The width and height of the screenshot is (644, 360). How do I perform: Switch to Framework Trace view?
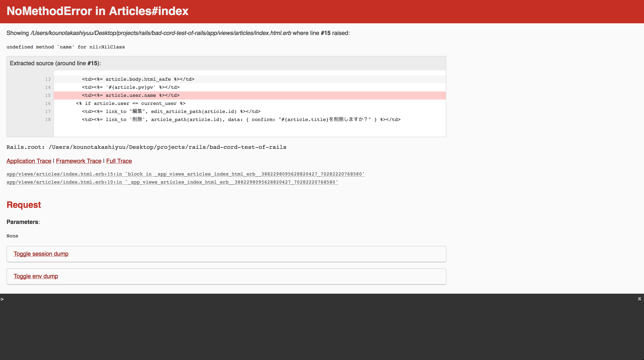[79, 161]
